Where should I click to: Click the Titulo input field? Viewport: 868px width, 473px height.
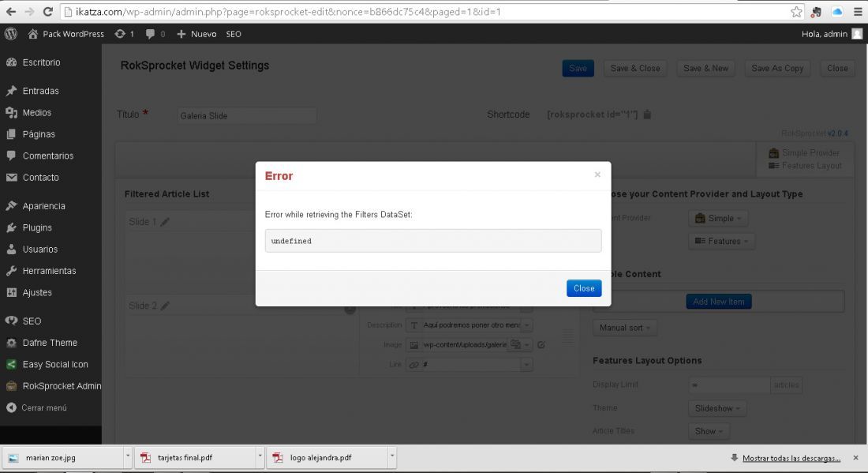click(246, 115)
